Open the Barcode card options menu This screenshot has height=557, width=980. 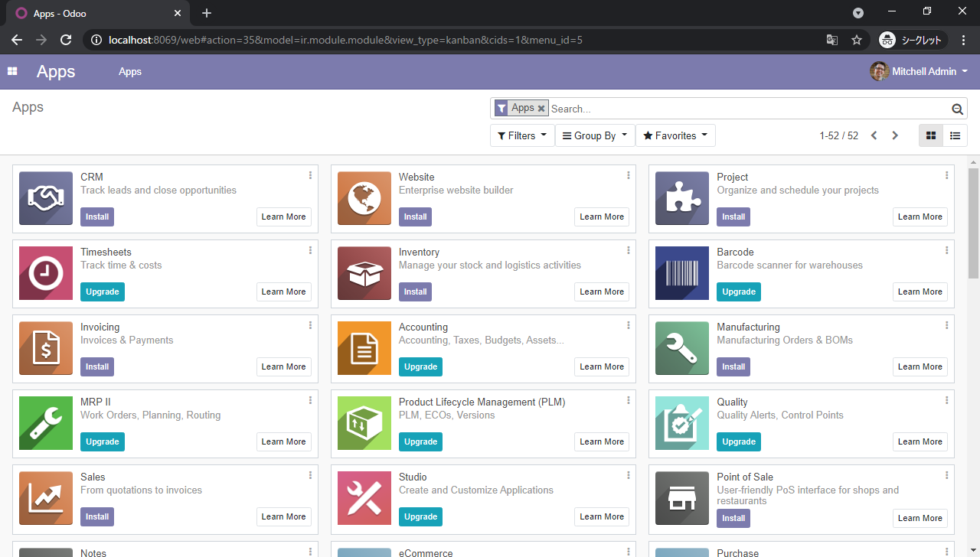(947, 250)
